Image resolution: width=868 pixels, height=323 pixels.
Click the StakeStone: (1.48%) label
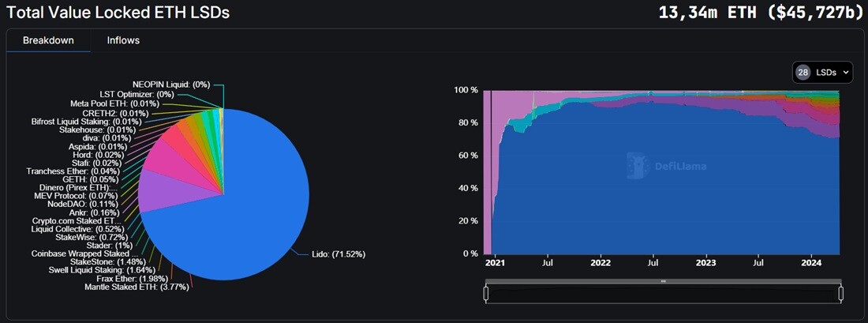click(108, 261)
